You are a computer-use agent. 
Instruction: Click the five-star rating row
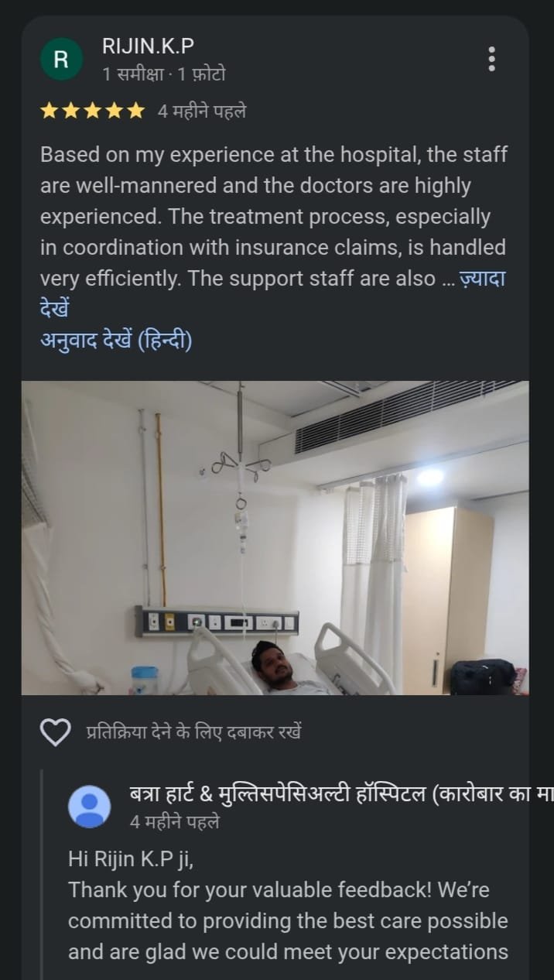click(92, 111)
